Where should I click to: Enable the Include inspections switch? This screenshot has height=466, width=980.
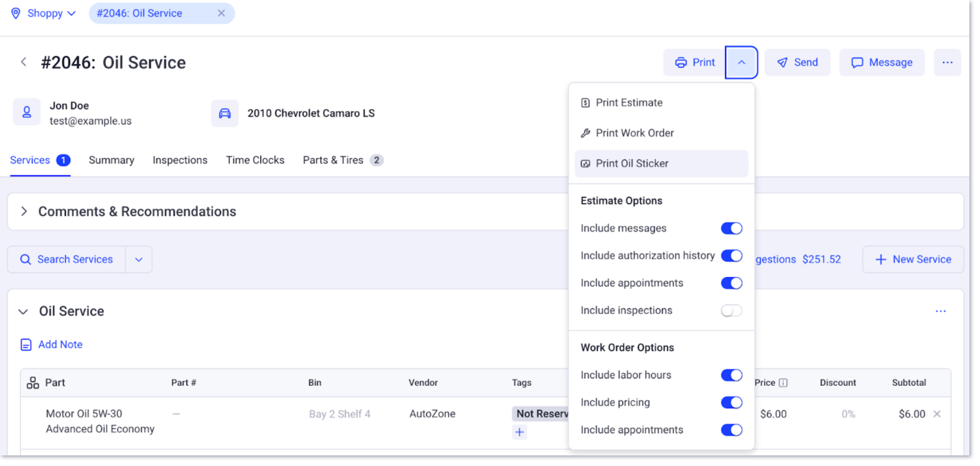tap(732, 310)
